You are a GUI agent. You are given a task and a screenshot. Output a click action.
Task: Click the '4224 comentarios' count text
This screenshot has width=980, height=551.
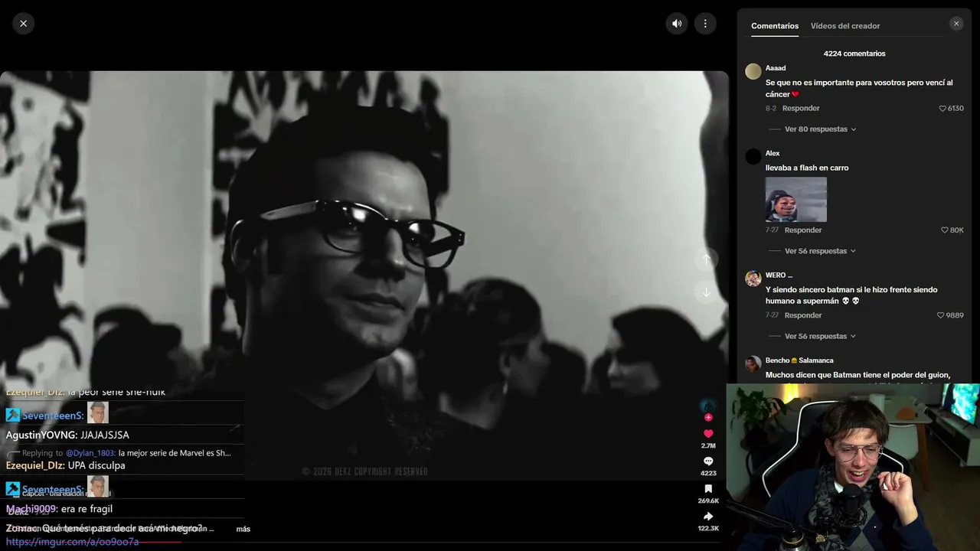[854, 54]
